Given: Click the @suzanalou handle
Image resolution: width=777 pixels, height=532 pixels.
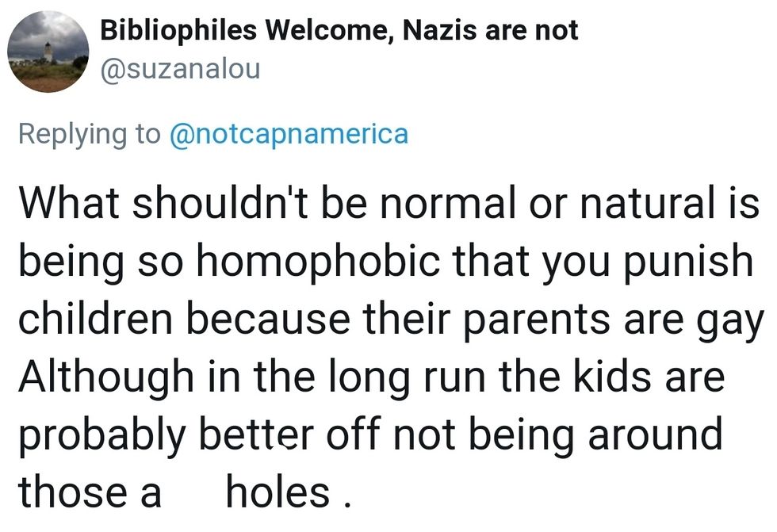Looking at the screenshot, I should pos(180,69).
